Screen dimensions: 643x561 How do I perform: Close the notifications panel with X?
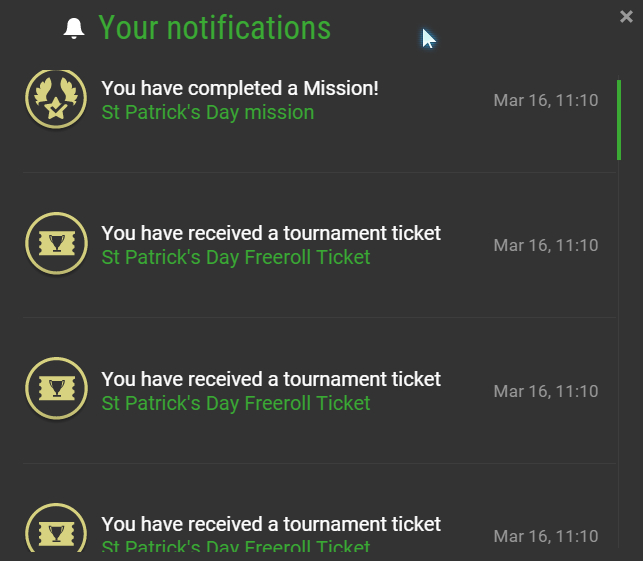coord(626,16)
